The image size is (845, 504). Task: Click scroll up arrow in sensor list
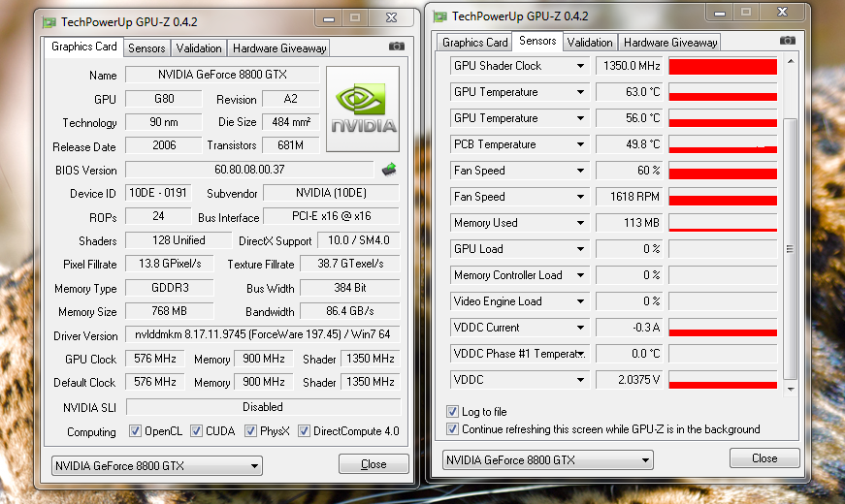pos(790,62)
